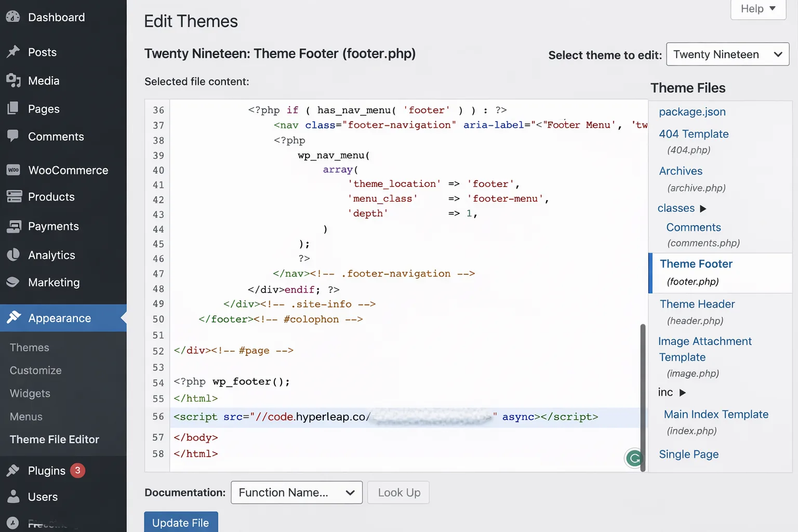
Task: Select the Posts pushpin icon
Action: click(13, 51)
